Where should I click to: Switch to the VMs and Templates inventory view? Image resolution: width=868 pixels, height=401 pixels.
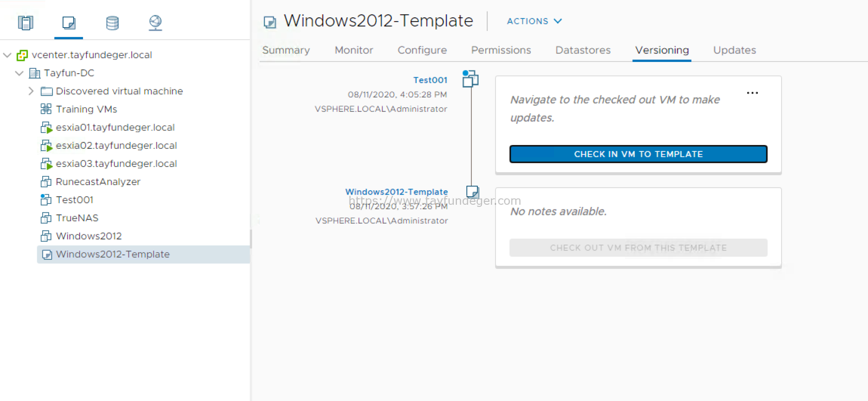pos(69,23)
